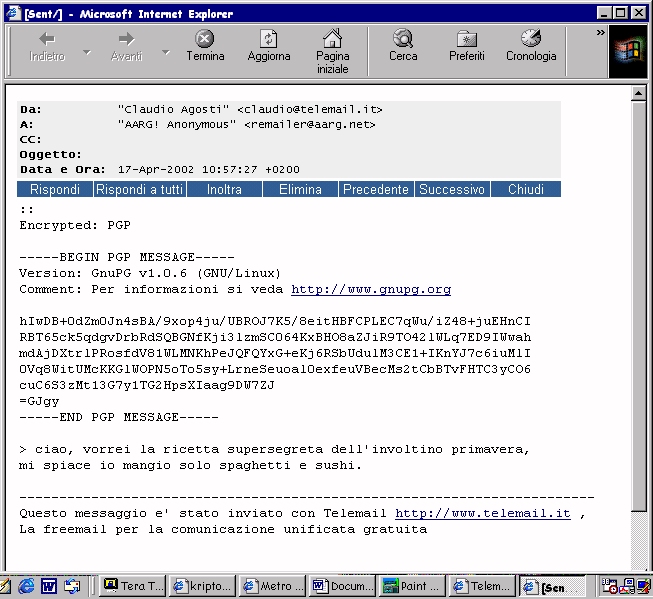Open the http://www.gnupg.org link

tap(371, 289)
